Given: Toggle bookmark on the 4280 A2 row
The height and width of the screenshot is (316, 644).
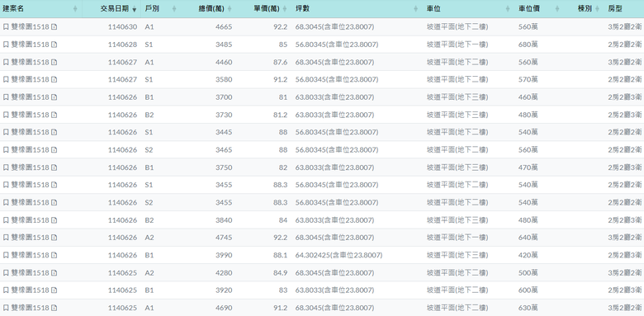Looking at the screenshot, I should click(x=6, y=273).
